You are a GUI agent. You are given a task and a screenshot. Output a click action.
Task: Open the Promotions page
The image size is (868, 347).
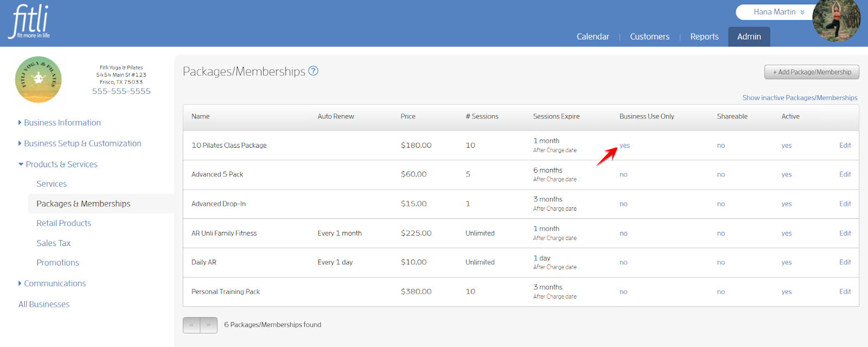click(58, 263)
